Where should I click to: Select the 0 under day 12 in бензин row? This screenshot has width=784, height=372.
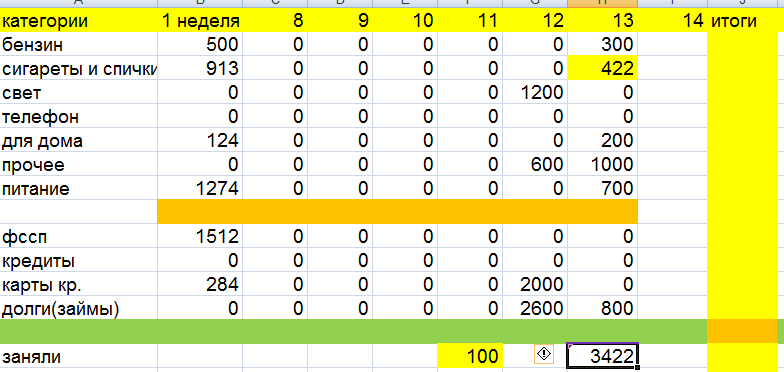coord(535,44)
